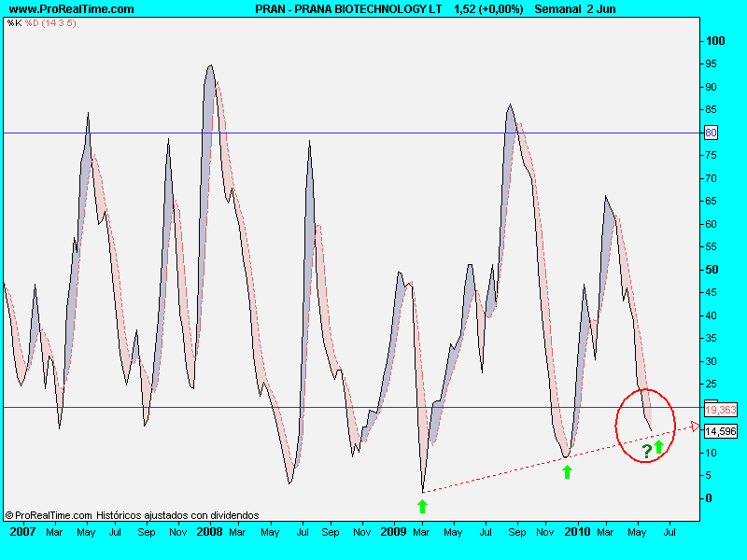Viewport: 747px width, 560px height.
Task: Click the 90 label on the y-axis
Action: pos(711,87)
